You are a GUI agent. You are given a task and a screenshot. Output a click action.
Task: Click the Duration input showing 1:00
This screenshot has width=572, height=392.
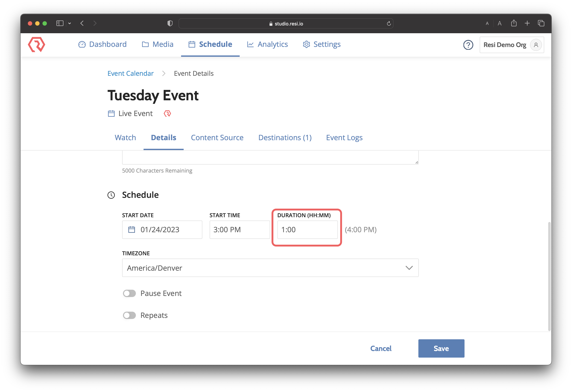pyautogui.click(x=307, y=230)
